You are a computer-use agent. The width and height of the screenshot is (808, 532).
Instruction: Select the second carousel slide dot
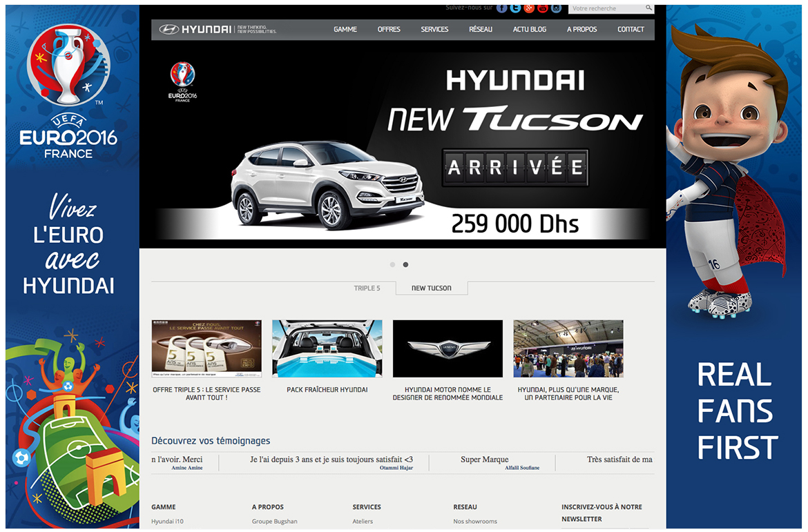[x=405, y=264]
